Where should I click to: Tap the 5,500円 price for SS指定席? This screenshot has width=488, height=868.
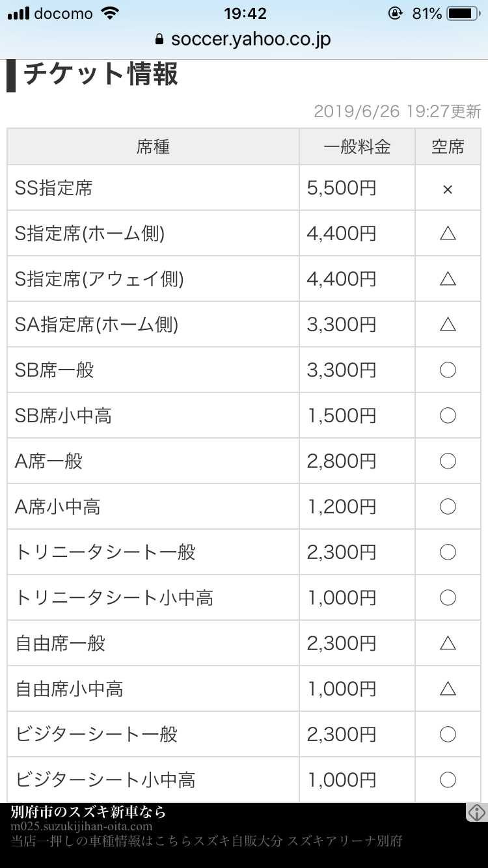pos(342,189)
